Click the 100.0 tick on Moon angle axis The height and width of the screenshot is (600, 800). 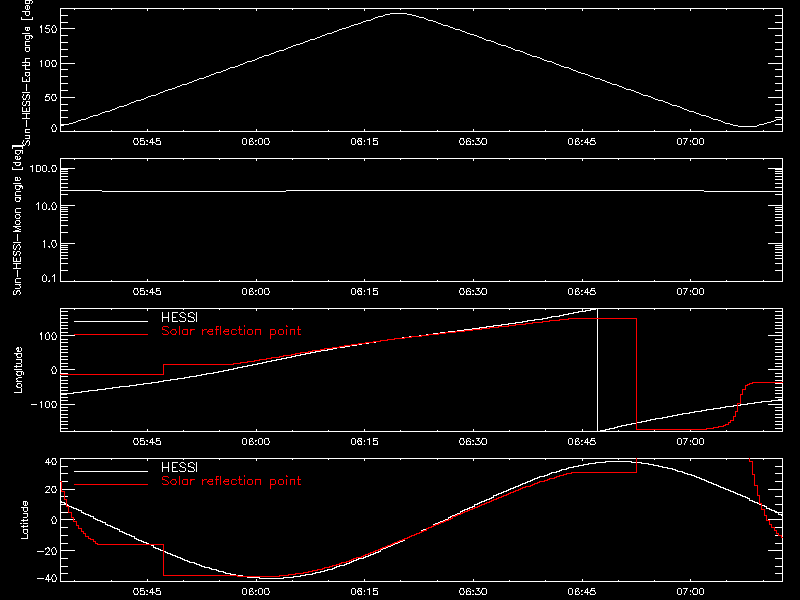(43, 169)
